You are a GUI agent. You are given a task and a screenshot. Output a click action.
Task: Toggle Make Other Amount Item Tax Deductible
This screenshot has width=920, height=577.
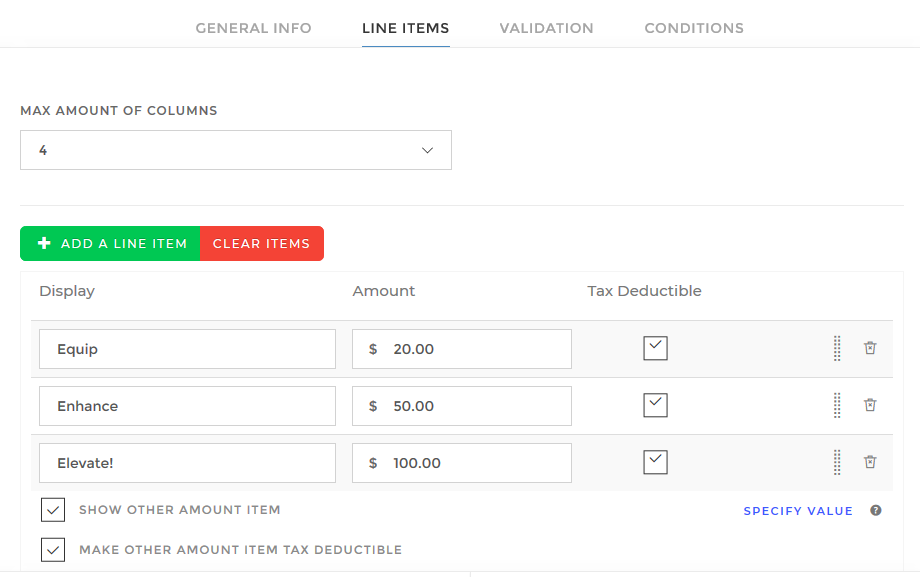(53, 550)
